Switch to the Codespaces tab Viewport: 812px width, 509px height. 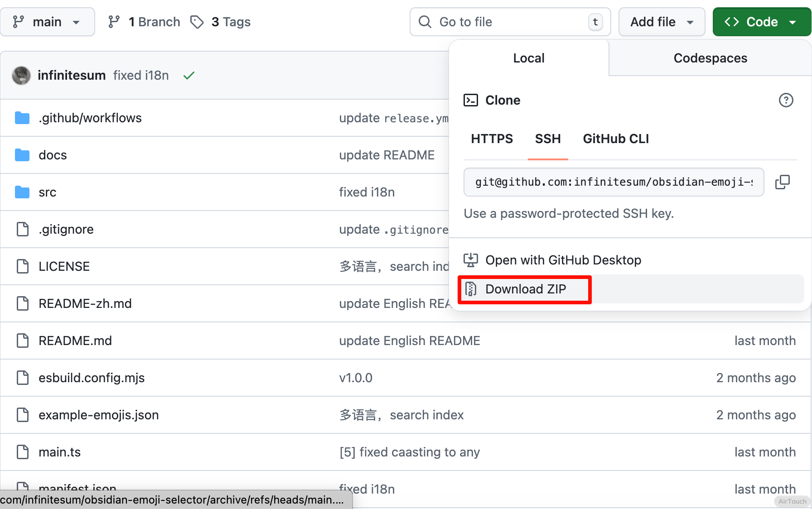pos(710,58)
